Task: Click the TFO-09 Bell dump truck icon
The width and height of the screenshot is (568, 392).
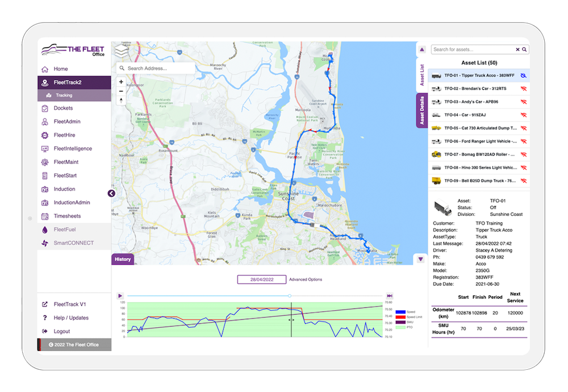Action: click(436, 181)
